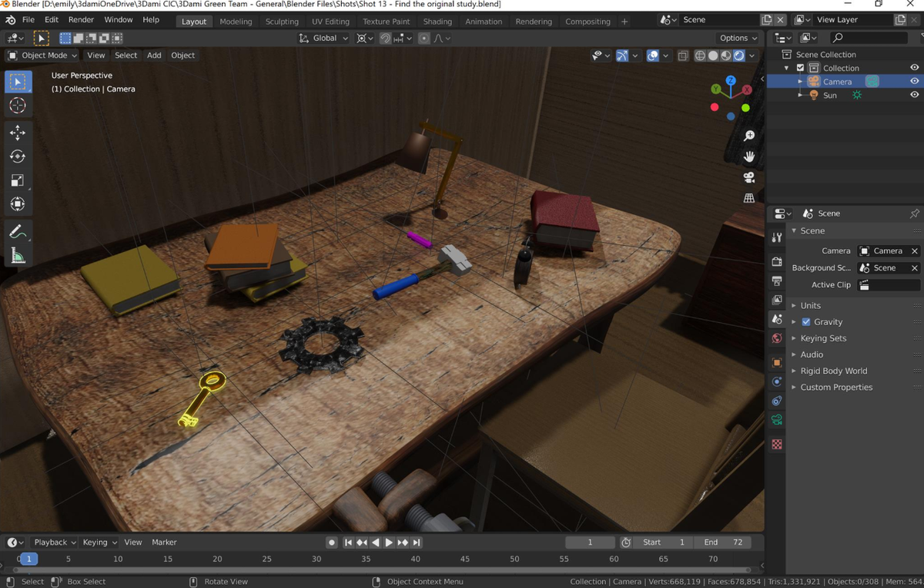Open the Texture properties tab (checker icon)
The width and height of the screenshot is (924, 588).
point(777,444)
